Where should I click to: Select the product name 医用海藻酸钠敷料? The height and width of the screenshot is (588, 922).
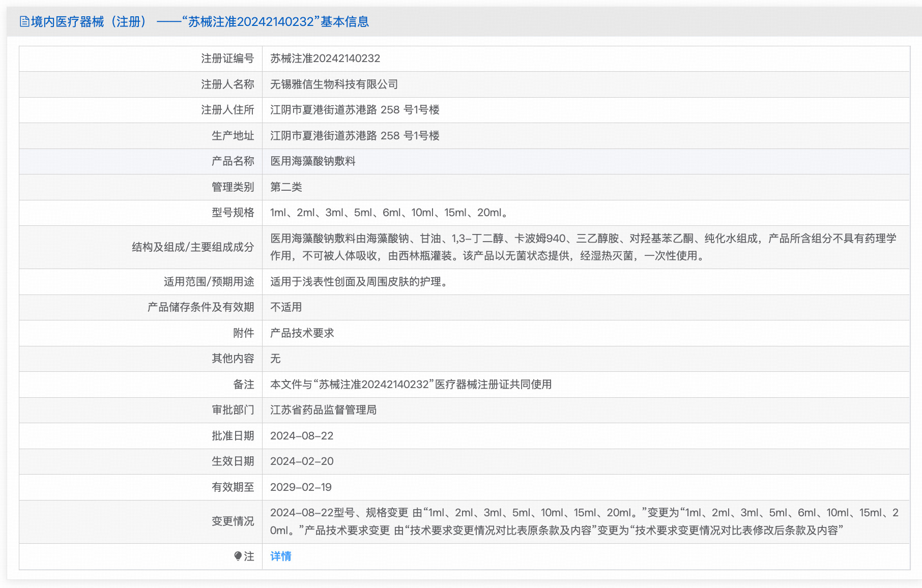pos(312,161)
